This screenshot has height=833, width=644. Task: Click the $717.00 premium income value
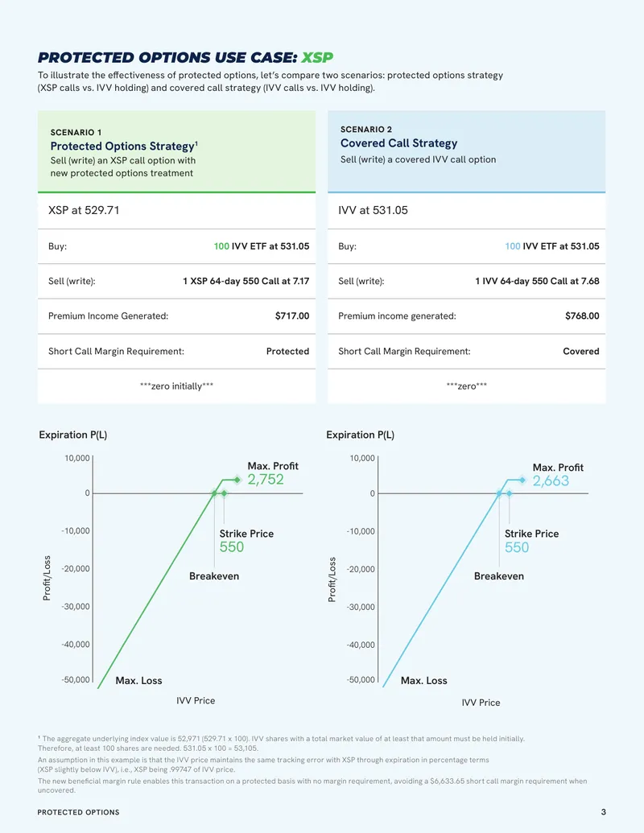291,316
